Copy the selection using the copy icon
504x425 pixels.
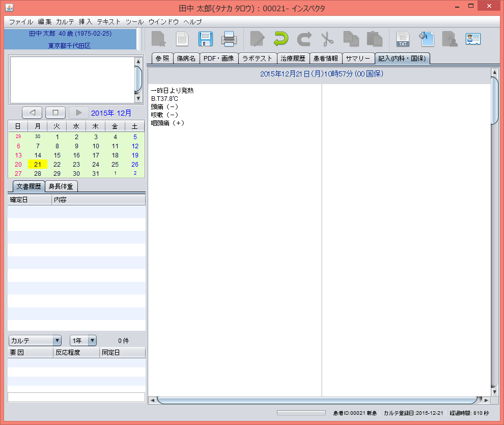pyautogui.click(x=351, y=39)
